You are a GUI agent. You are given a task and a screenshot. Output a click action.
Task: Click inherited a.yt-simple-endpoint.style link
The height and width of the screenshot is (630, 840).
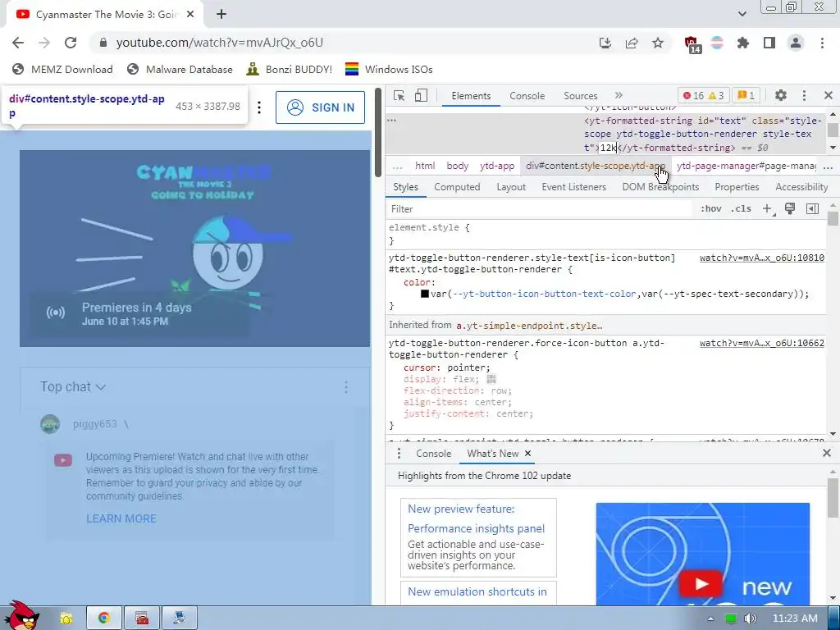[529, 325]
